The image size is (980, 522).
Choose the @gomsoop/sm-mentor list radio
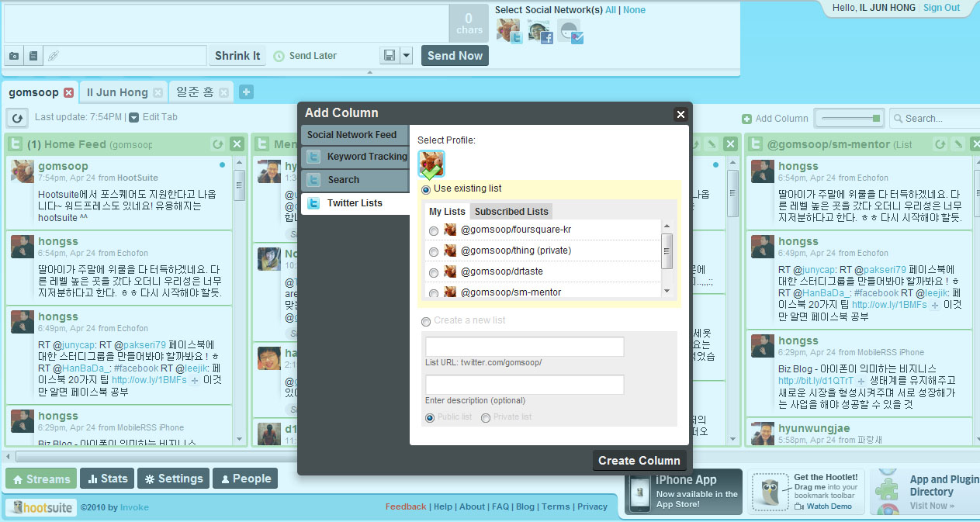coord(433,293)
